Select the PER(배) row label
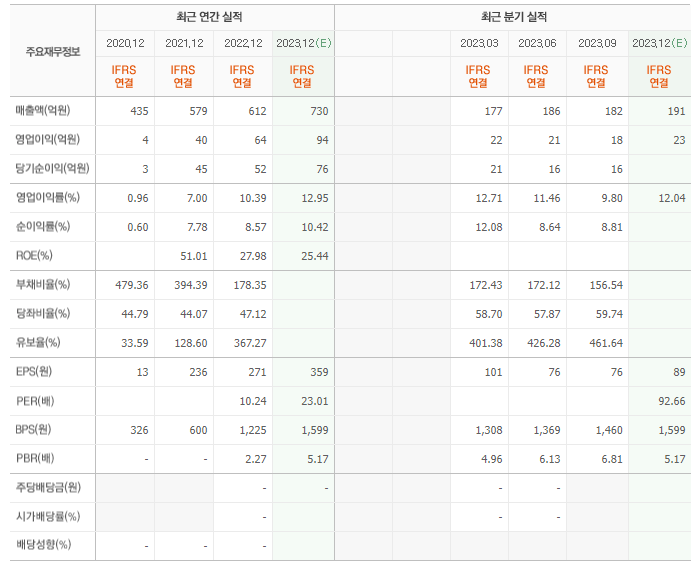Screen dimensions: 696x565 [35, 401]
